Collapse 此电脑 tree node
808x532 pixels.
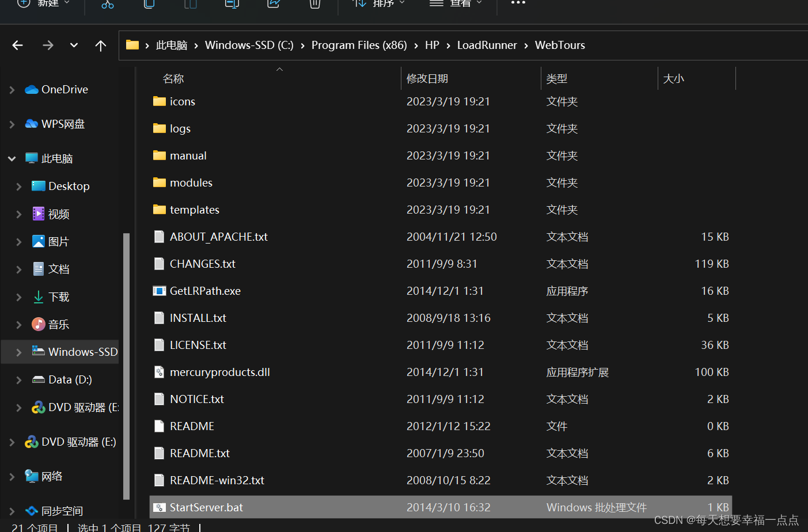pyautogui.click(x=12, y=158)
